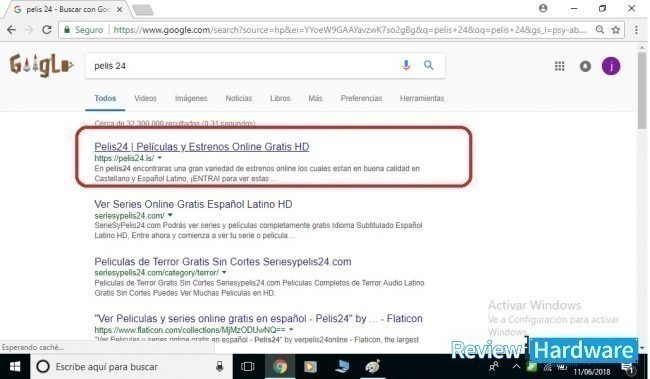The height and width of the screenshot is (379, 650).
Task: Click the blue search magnifier button
Action: coord(428,65)
